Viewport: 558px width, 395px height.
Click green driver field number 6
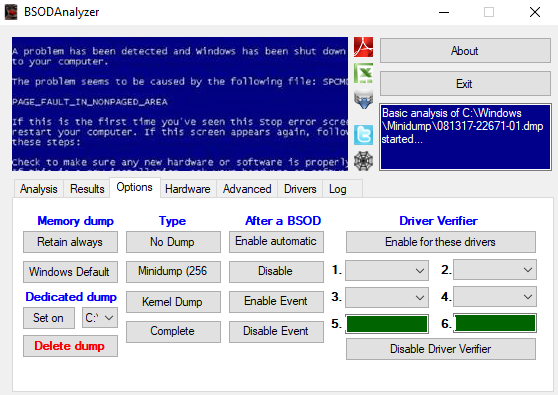(495, 323)
